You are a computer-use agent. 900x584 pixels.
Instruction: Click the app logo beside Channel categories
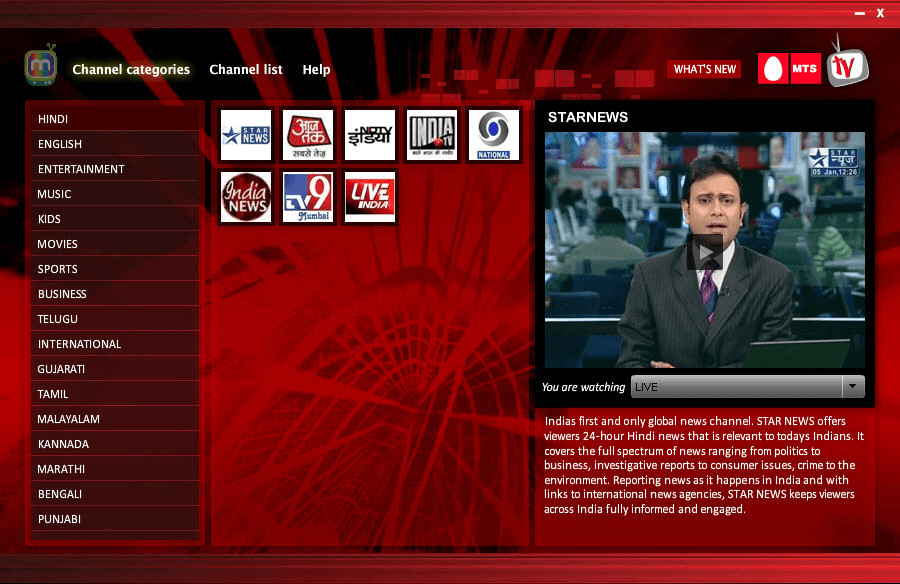coord(41,67)
